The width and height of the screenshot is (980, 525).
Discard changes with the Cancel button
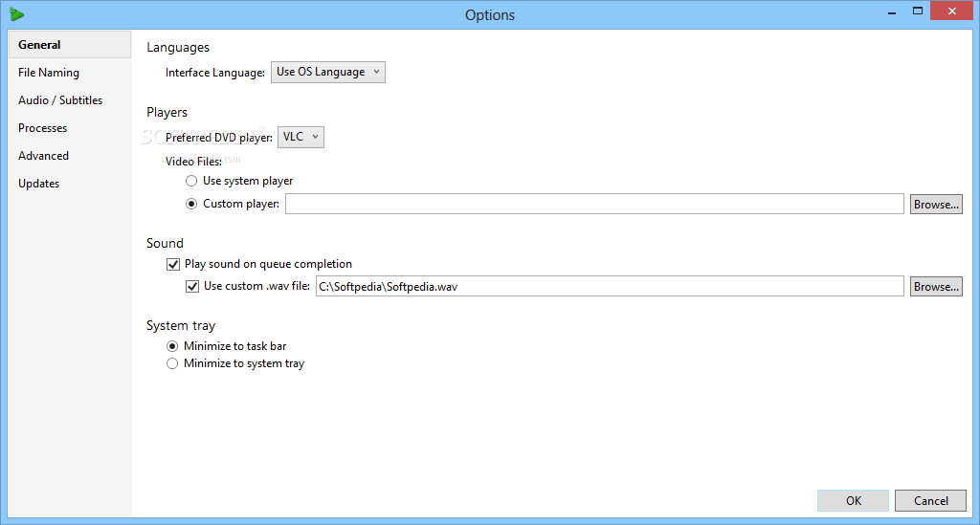click(930, 501)
